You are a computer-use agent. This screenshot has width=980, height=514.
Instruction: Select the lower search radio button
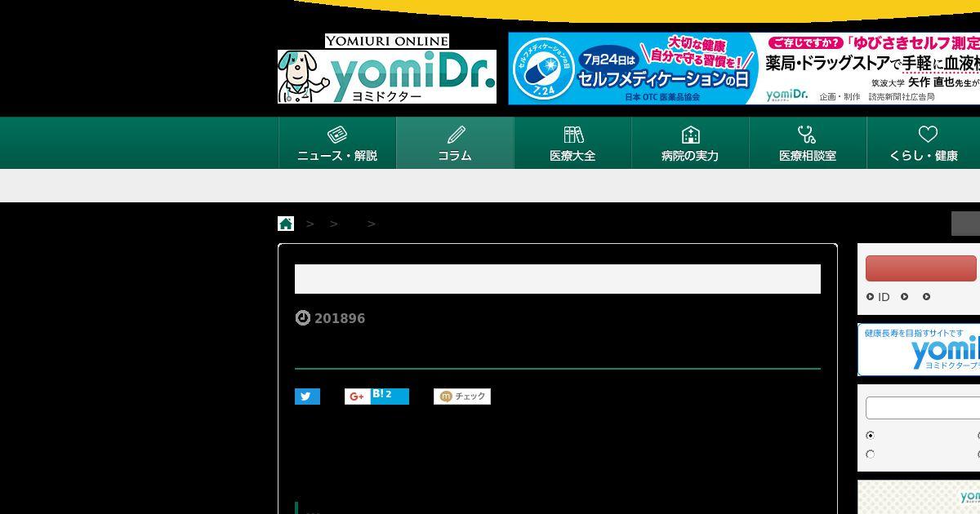coord(870,454)
